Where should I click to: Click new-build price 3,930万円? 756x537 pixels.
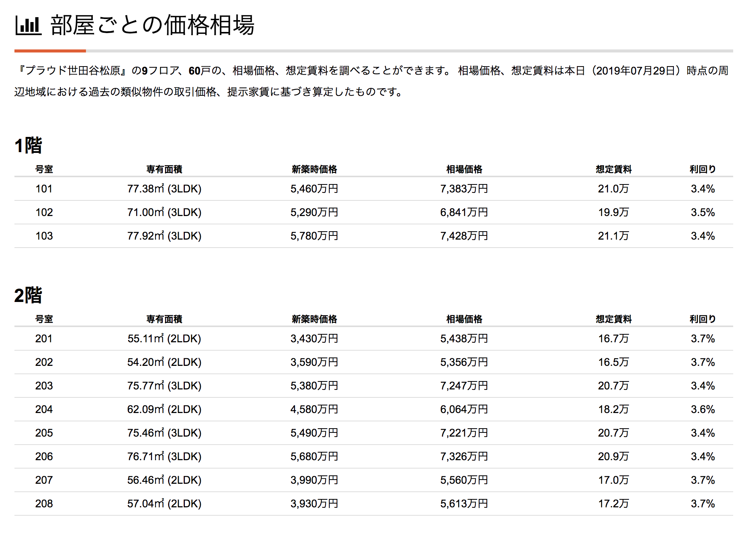click(314, 504)
